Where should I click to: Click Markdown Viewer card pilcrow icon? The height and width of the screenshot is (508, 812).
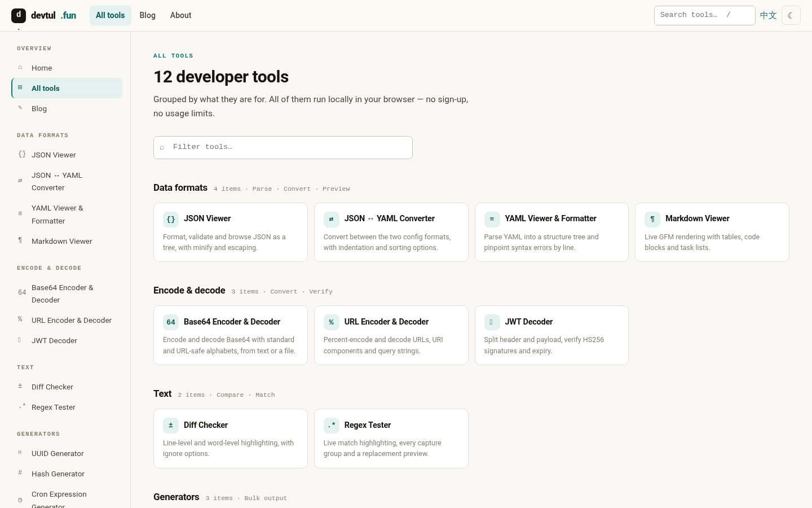[x=652, y=219]
